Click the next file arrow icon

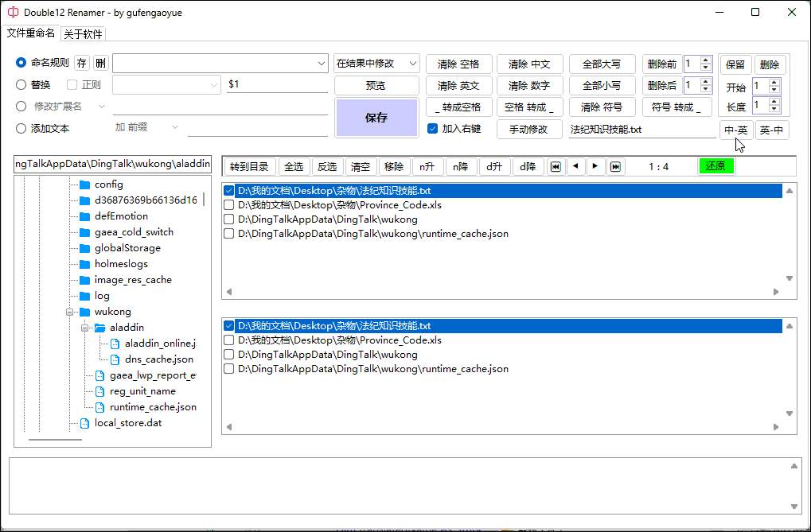[x=595, y=166]
